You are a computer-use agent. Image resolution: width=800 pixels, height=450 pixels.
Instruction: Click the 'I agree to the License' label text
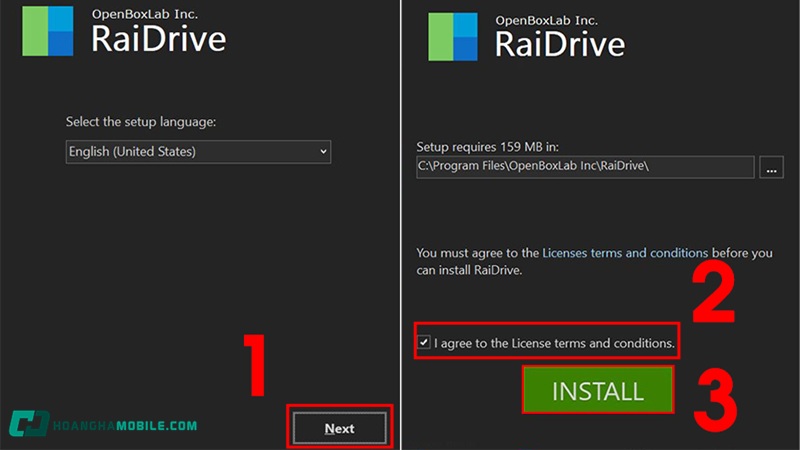(x=554, y=343)
